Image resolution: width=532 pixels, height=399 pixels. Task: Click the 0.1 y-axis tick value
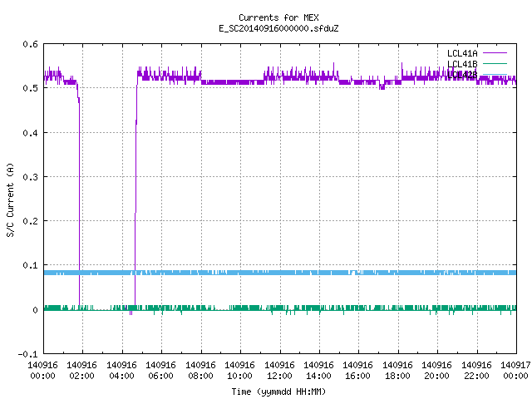(x=30, y=265)
